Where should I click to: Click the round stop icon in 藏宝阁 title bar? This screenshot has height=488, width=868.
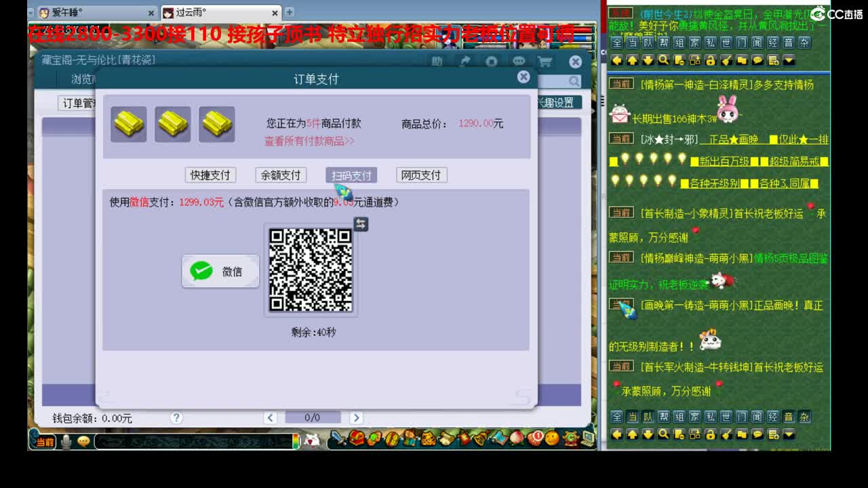coord(492,62)
